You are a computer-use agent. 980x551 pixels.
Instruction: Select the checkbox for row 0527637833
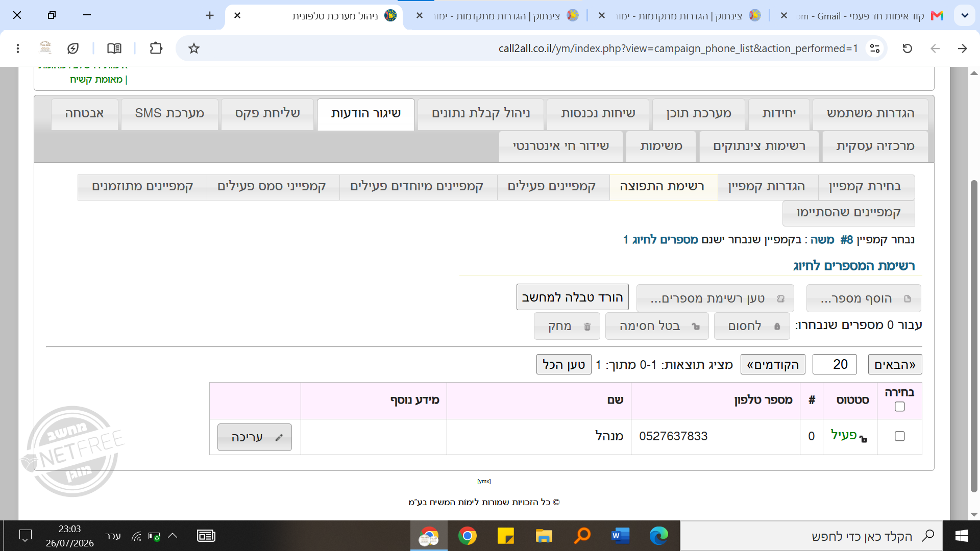click(900, 436)
